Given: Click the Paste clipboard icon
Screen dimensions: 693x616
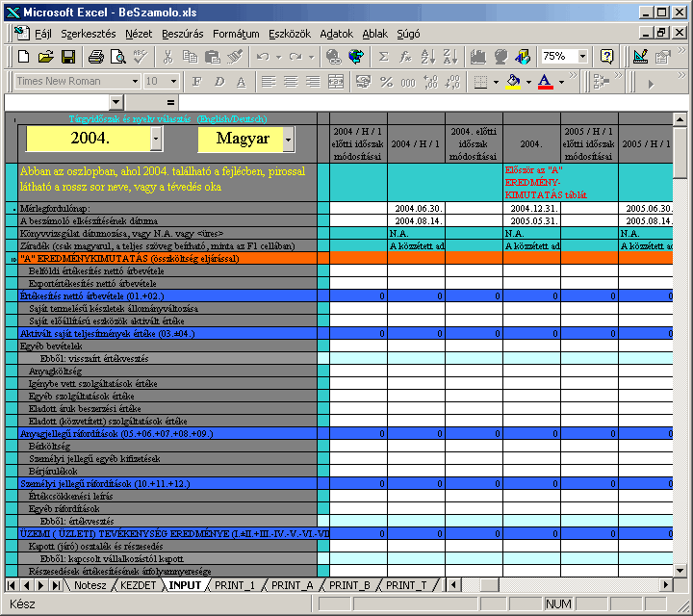Looking at the screenshot, I should pyautogui.click(x=213, y=57).
